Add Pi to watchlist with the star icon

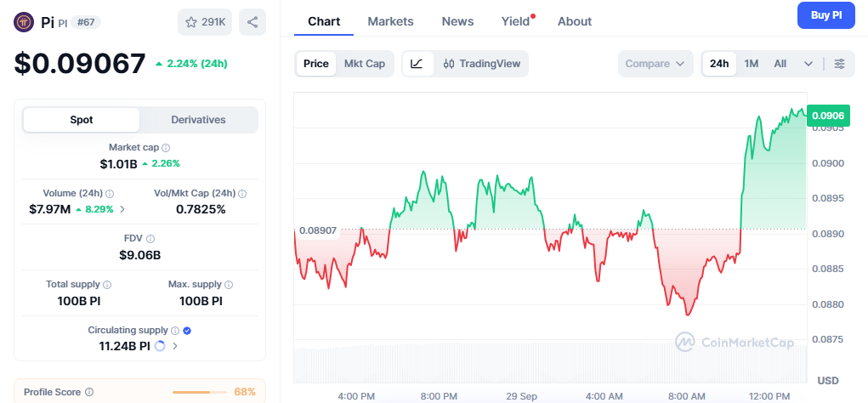tap(191, 22)
